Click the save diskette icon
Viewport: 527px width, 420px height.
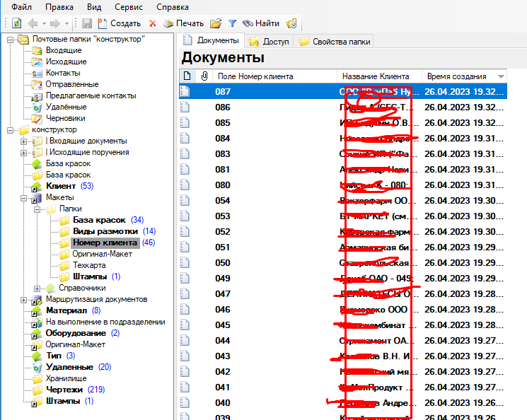click(87, 23)
